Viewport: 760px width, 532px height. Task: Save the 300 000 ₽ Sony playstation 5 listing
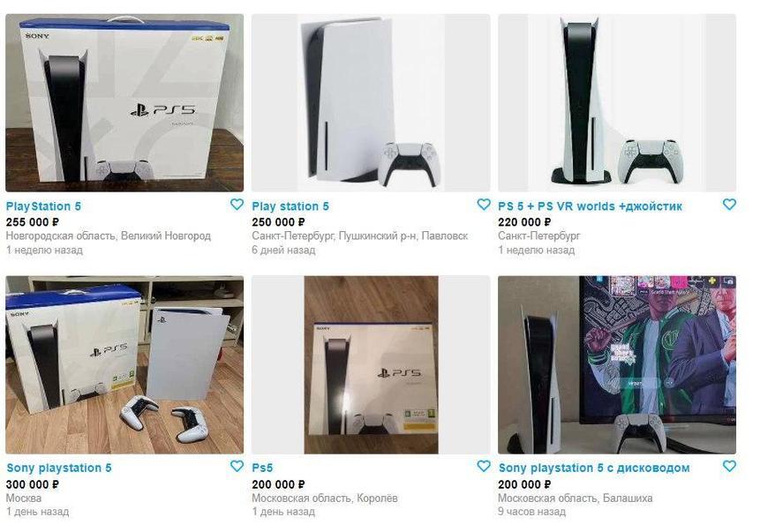[x=237, y=466]
